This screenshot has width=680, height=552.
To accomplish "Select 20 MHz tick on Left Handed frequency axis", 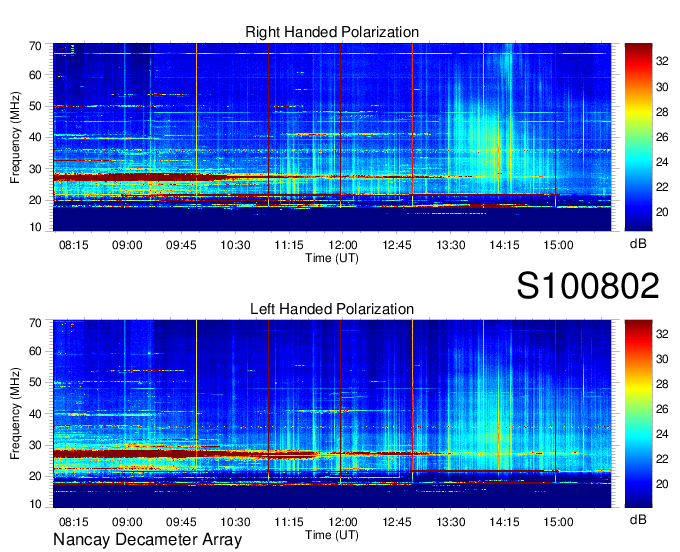I will click(x=35, y=476).
